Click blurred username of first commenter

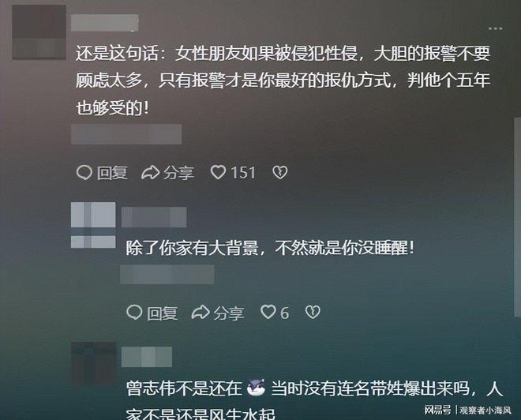105,23
